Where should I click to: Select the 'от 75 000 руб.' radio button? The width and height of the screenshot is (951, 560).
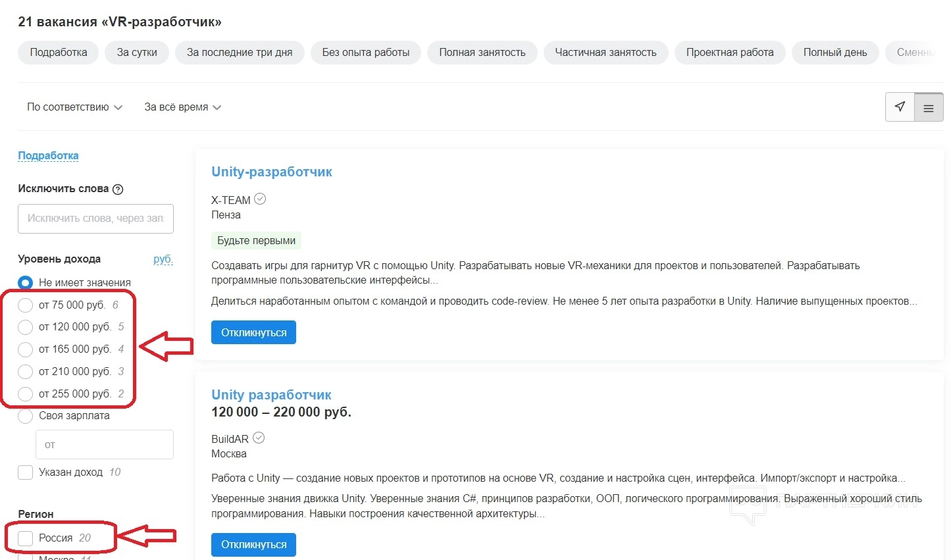click(x=26, y=305)
